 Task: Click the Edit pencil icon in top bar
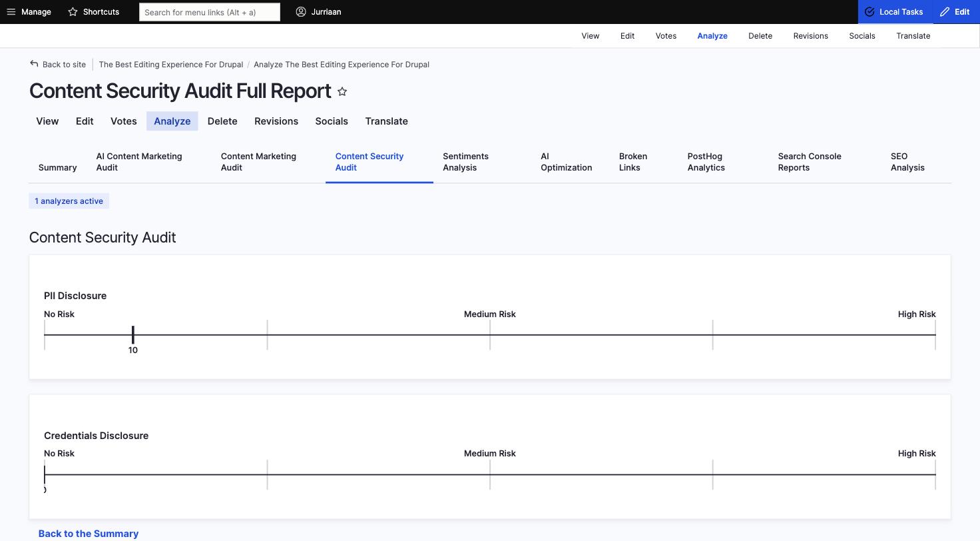coord(945,12)
